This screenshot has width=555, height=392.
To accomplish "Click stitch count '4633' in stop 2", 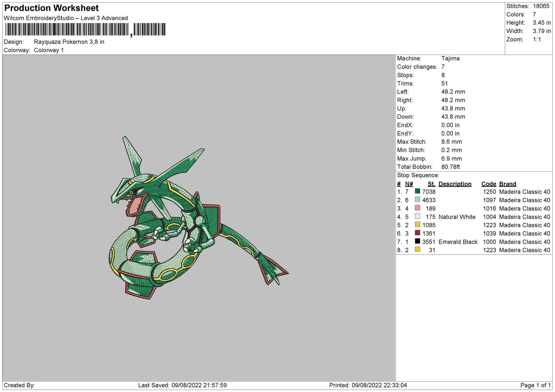I will [429, 200].
